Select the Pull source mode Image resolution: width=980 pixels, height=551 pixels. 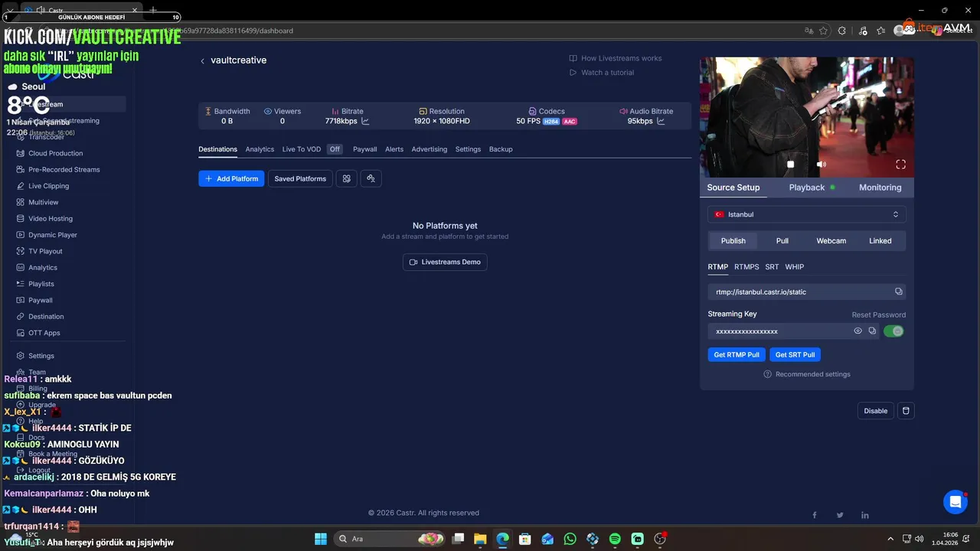coord(782,240)
